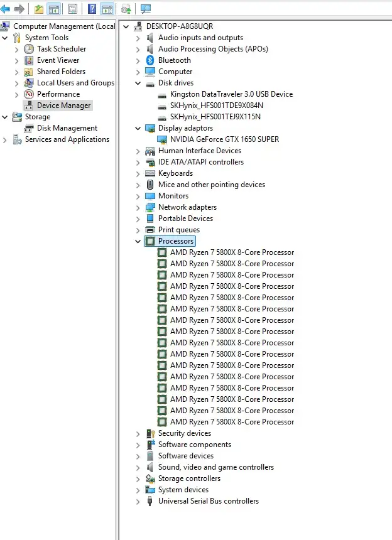Viewport: 392px width, 540px height.
Task: Click the Disk Management icon
Action: 29,128
